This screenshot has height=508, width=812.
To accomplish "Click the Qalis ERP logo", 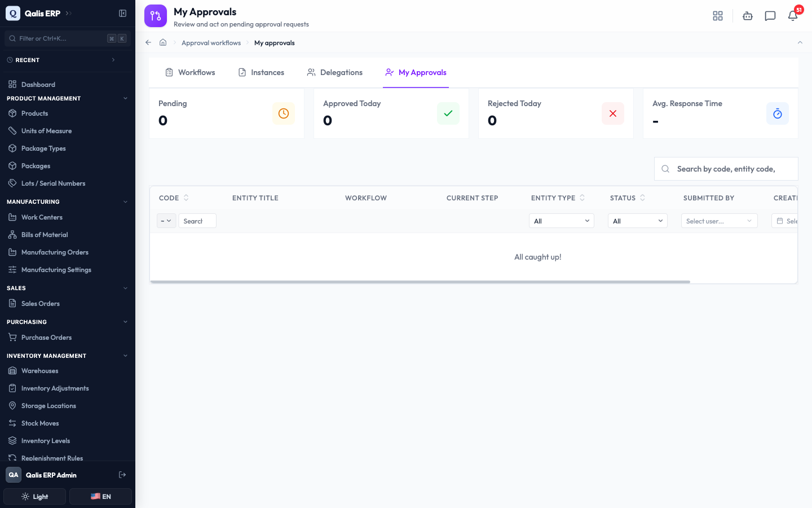I will [13, 13].
